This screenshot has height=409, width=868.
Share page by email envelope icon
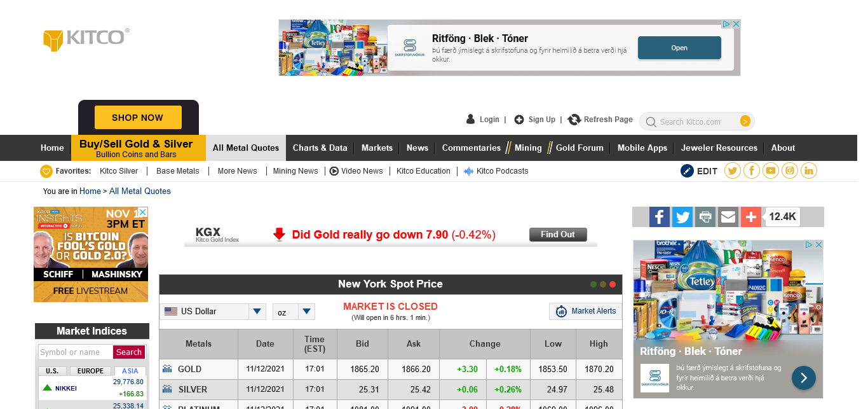click(x=728, y=217)
